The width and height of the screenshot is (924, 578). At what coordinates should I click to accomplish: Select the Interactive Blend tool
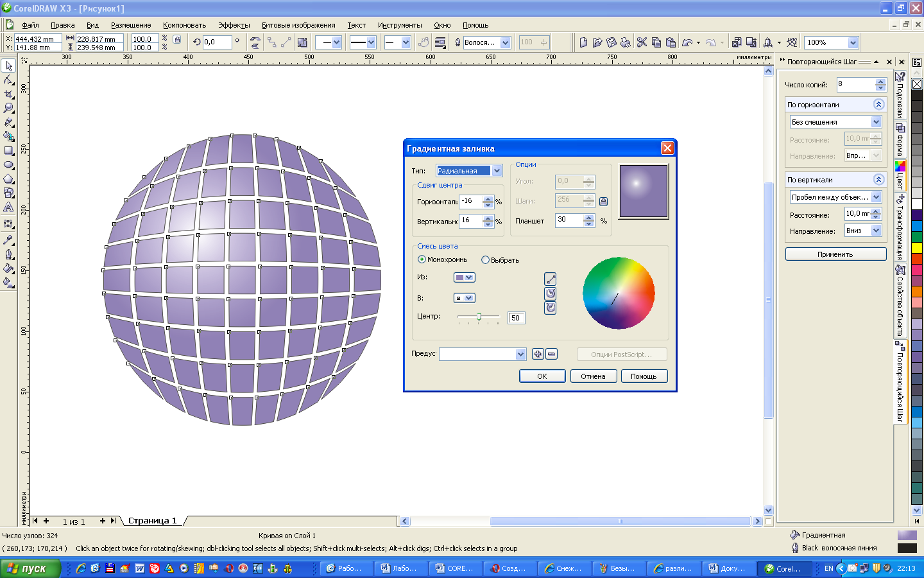[x=8, y=224]
